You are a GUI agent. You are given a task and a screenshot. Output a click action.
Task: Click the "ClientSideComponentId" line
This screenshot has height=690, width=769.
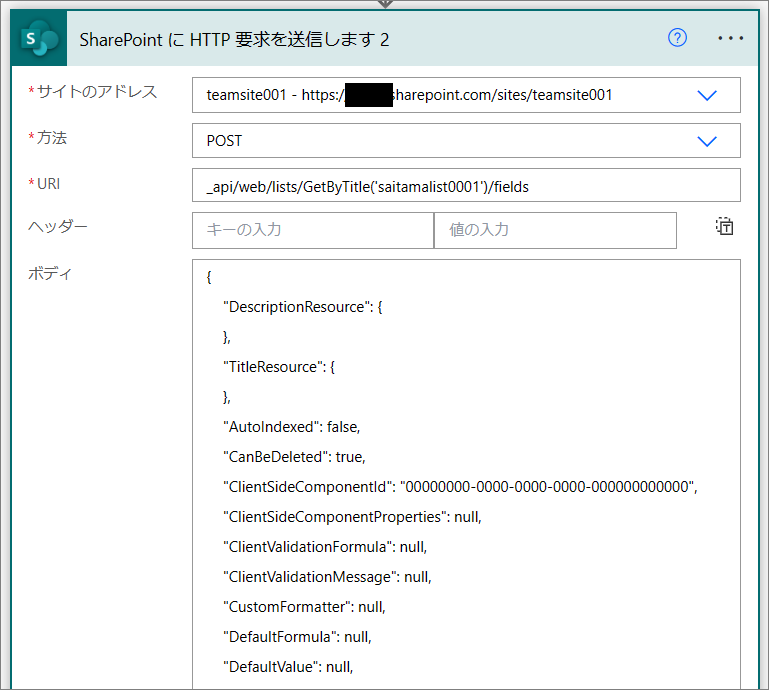tap(460, 486)
